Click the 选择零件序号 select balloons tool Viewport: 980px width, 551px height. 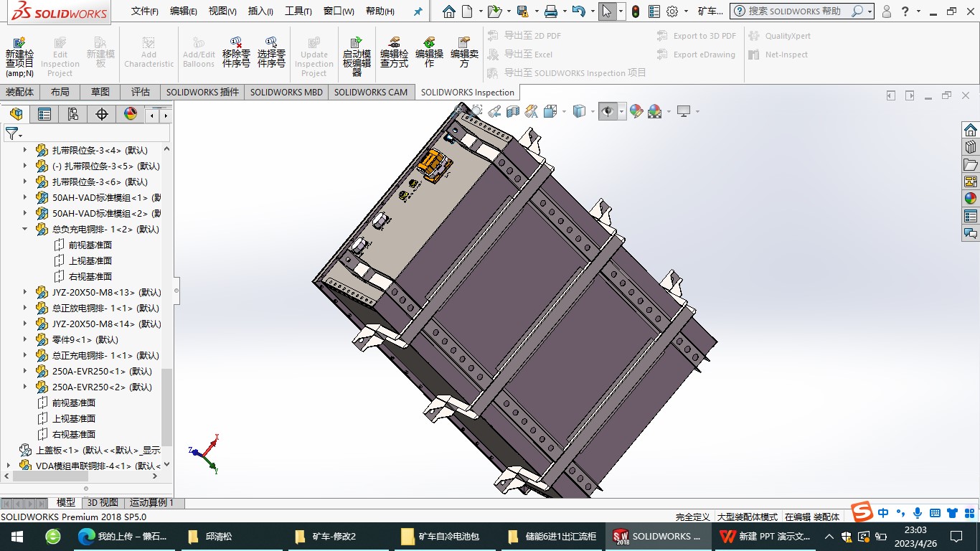click(271, 52)
